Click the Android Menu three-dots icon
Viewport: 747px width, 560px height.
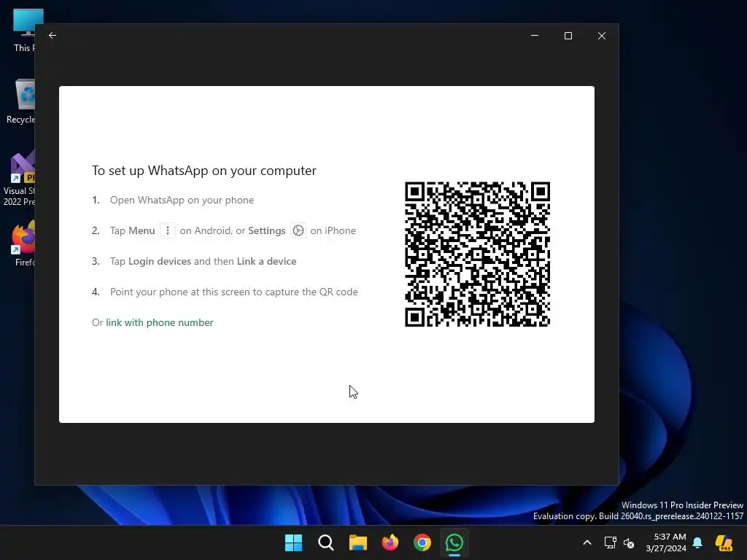click(x=168, y=230)
